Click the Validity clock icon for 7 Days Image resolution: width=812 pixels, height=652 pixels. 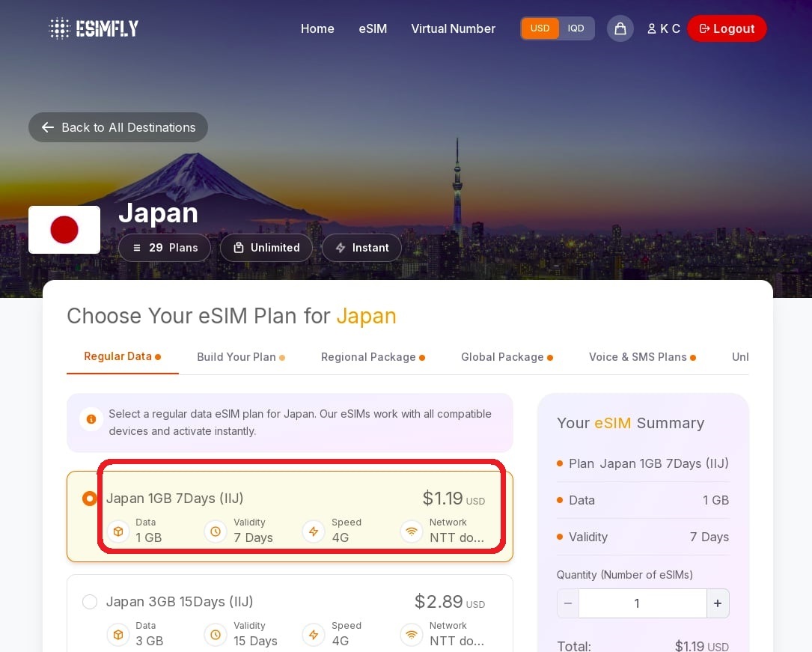pos(216,531)
